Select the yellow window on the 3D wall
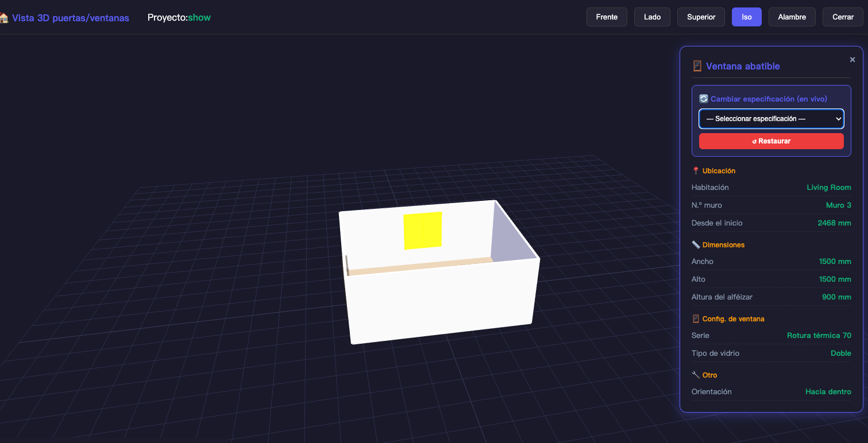 [x=423, y=231]
